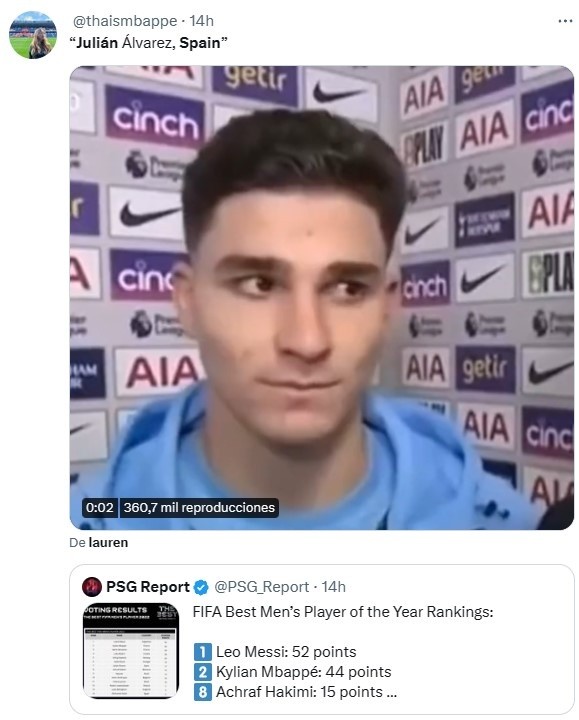
Task: Open the 'lauren' video source link
Action: [x=108, y=543]
